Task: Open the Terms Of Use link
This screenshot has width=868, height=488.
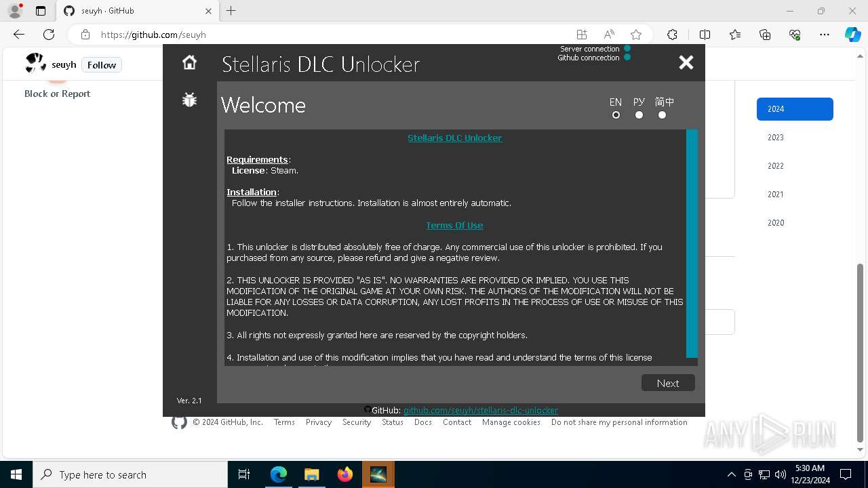Action: (x=454, y=225)
